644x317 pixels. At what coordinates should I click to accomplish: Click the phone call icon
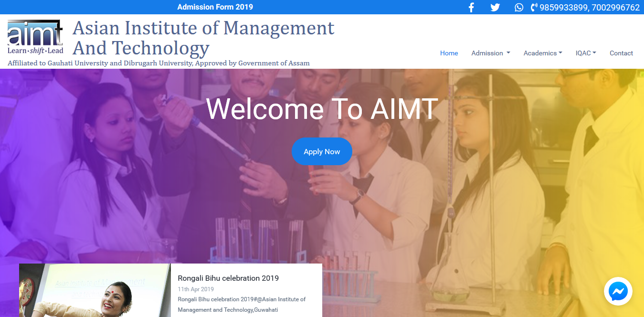(534, 7)
